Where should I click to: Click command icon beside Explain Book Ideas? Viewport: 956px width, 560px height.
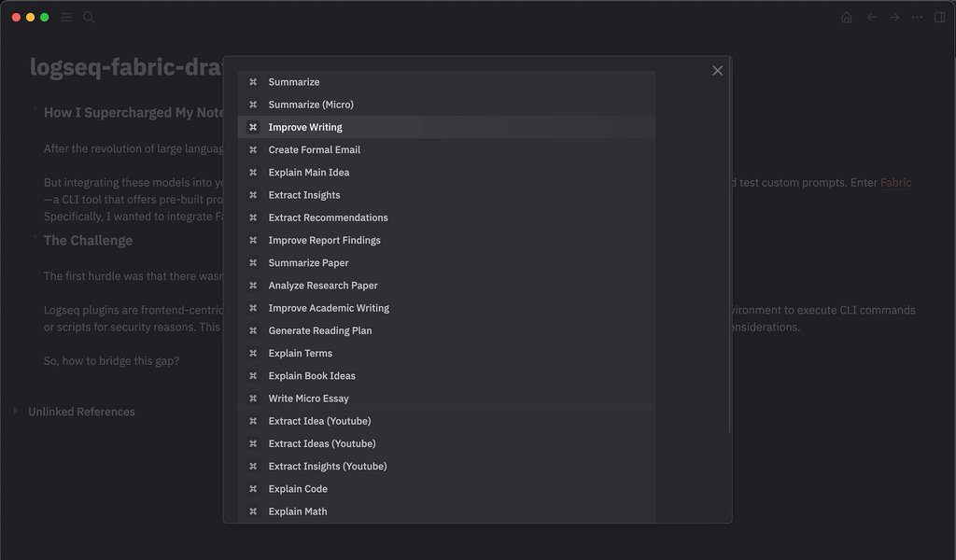253,375
